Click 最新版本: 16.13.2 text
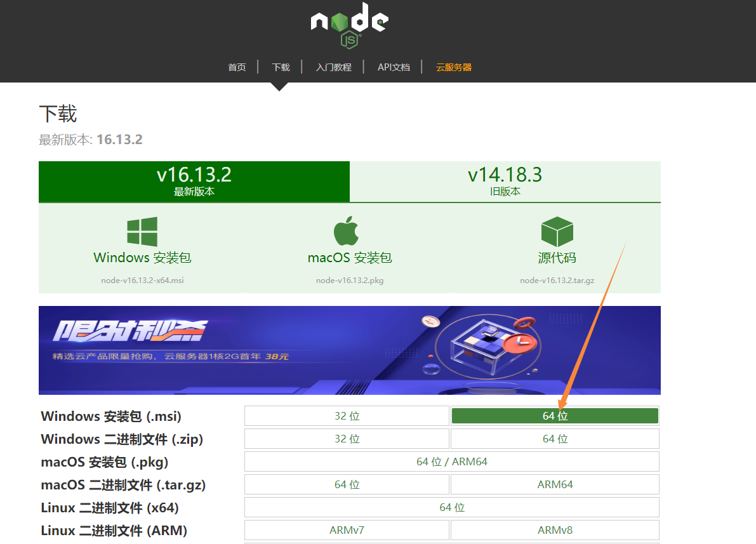 click(91, 140)
